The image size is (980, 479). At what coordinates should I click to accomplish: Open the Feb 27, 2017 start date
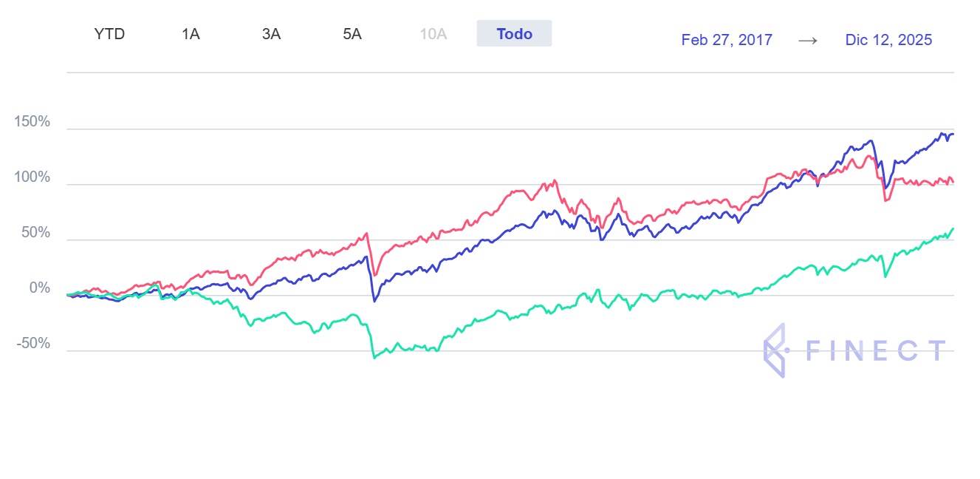[727, 40]
